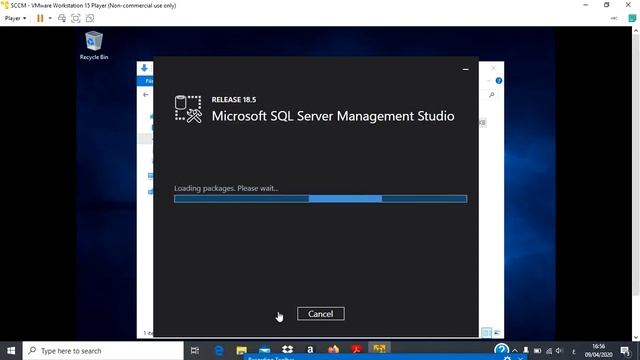Screen dimensions: 640x360
Task: Open the Recycle Bin desktop icon
Action: click(94, 46)
